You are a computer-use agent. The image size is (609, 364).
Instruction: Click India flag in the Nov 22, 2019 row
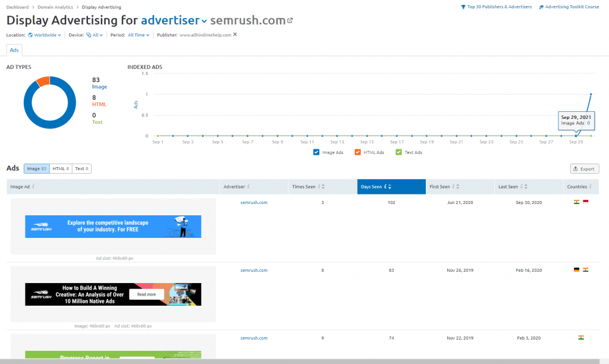581,338
